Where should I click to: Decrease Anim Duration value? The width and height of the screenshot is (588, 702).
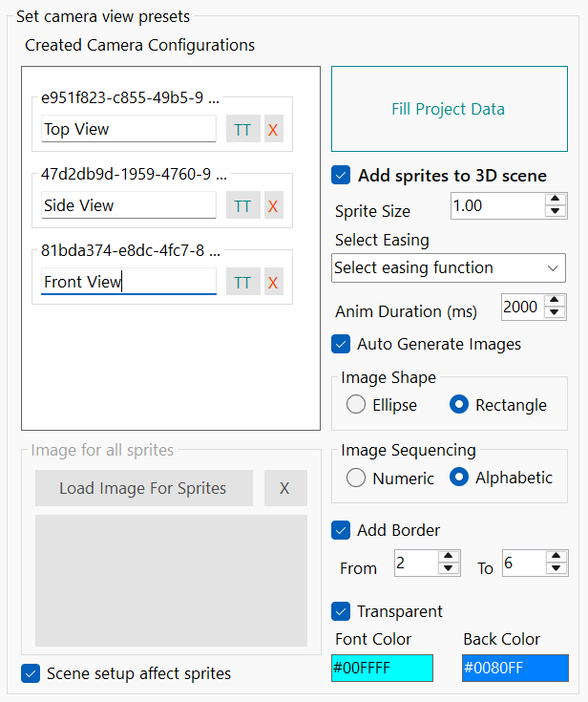point(555,312)
